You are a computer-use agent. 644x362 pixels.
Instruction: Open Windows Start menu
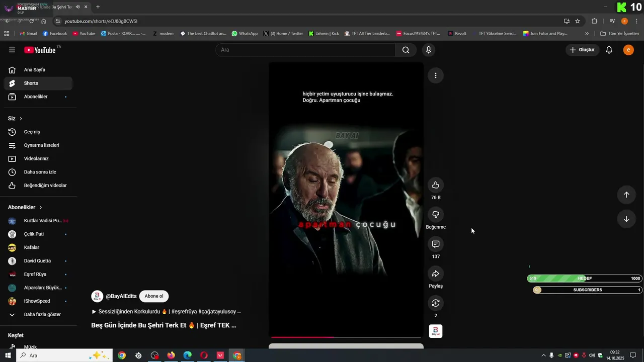(8, 355)
